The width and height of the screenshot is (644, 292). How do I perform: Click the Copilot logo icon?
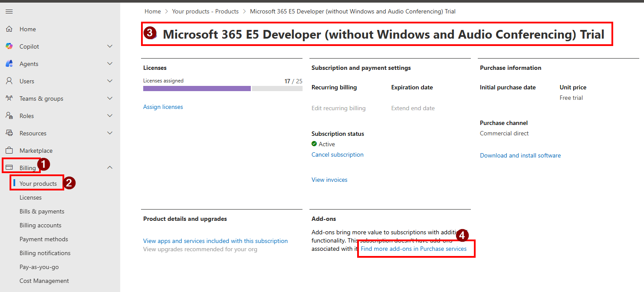coord(9,46)
